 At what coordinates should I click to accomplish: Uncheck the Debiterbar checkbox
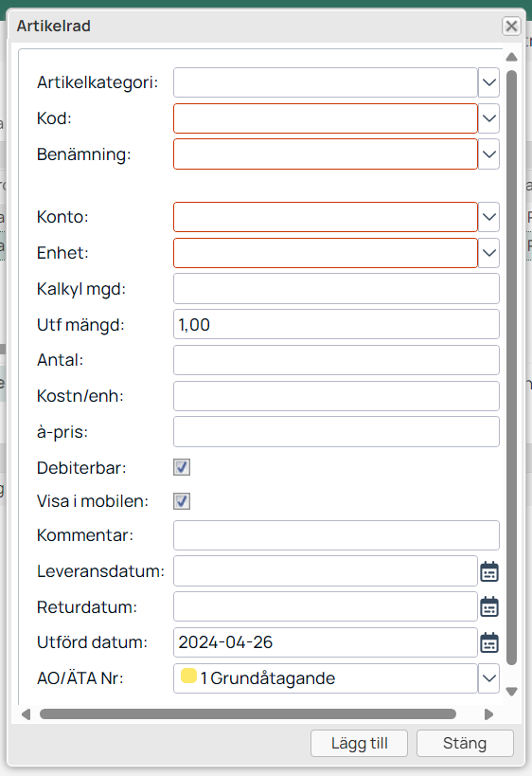tap(182, 467)
